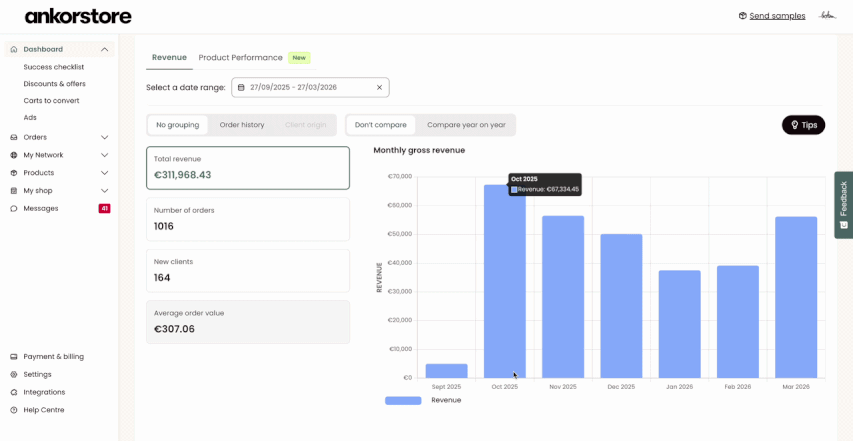Click the Send samples link
This screenshot has height=441, width=853.
click(777, 16)
